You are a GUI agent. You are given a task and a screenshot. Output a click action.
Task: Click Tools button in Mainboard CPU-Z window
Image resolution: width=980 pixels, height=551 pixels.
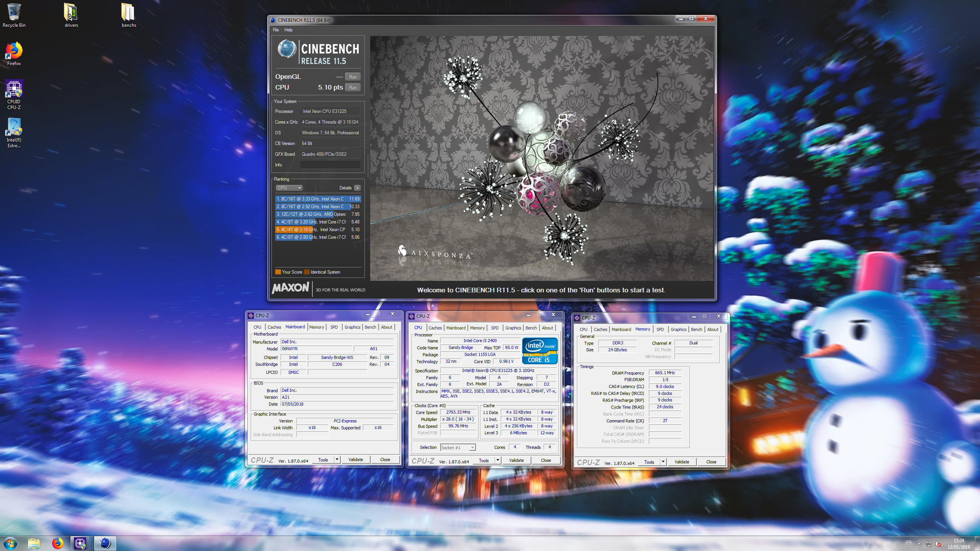pos(323,460)
